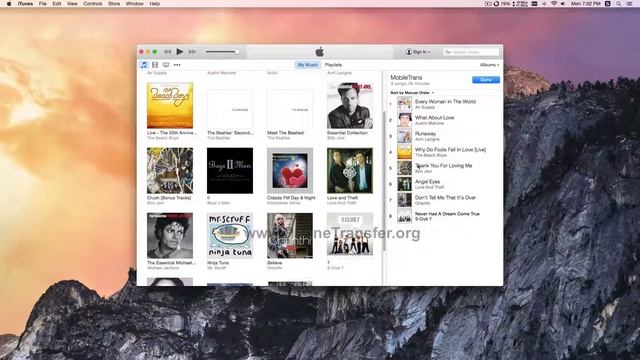
Task: Open the Controls menu
Action: pyautogui.click(x=93, y=4)
